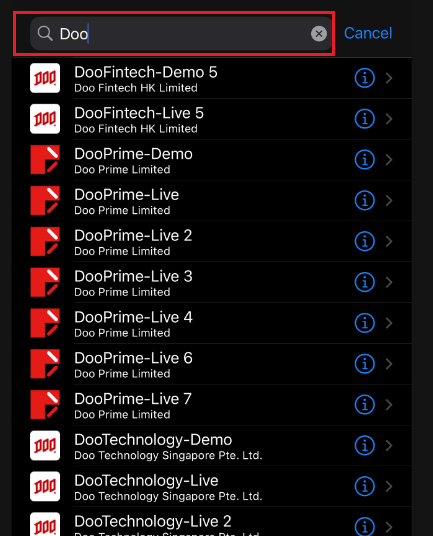433x536 pixels.
Task: Choose the DooPrime-Live server name
Action: pos(126,195)
